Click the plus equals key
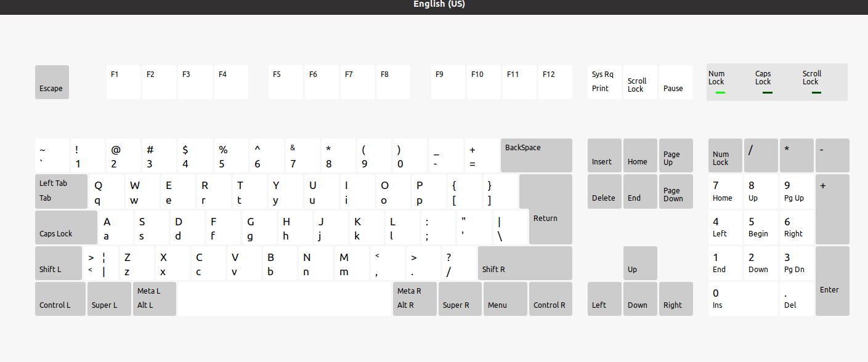This screenshot has height=362, width=868. (482, 155)
